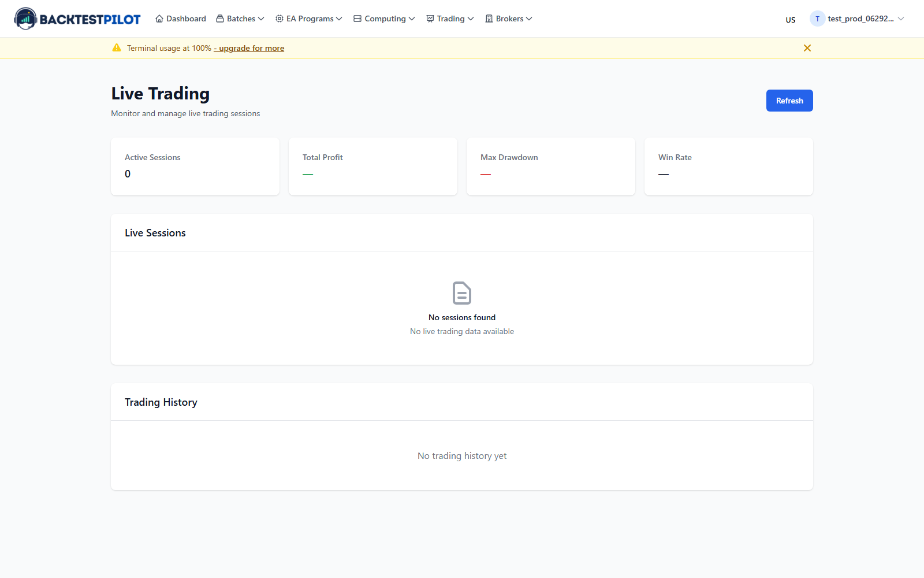Open the account dropdown chevron
The image size is (924, 578).
(901, 18)
